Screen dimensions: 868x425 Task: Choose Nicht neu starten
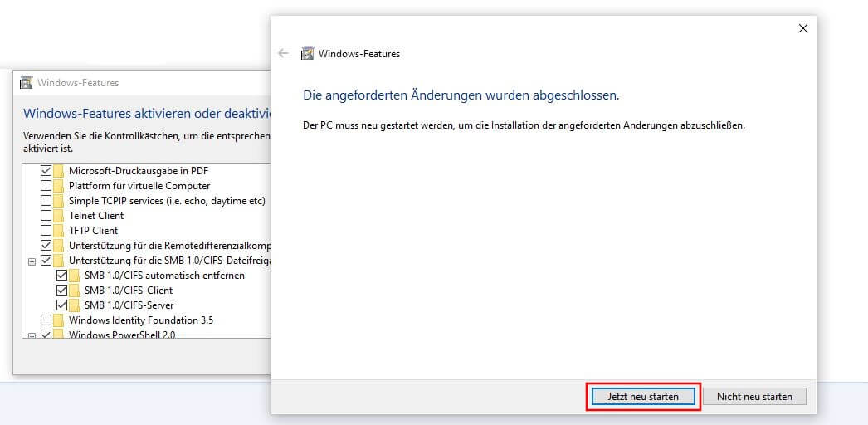tap(754, 396)
